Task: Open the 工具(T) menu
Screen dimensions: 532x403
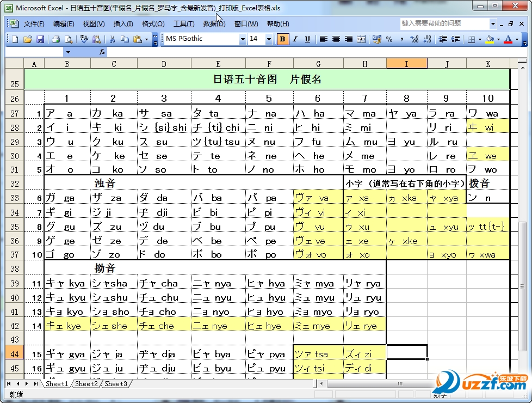Action: point(184,24)
